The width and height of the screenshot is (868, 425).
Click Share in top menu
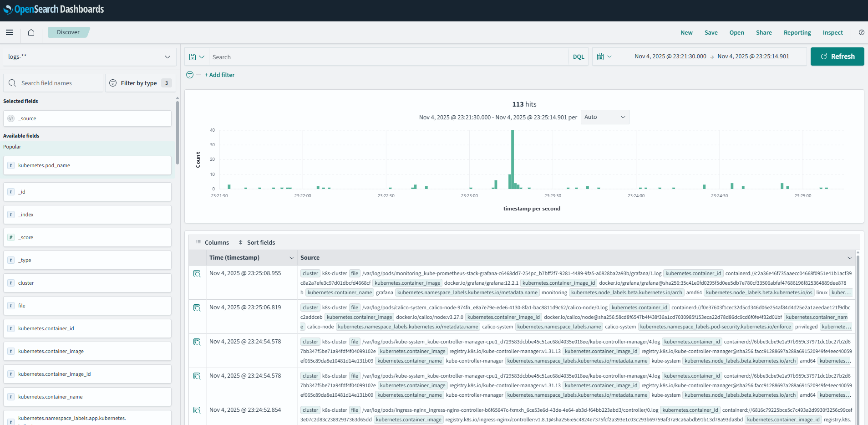point(764,33)
